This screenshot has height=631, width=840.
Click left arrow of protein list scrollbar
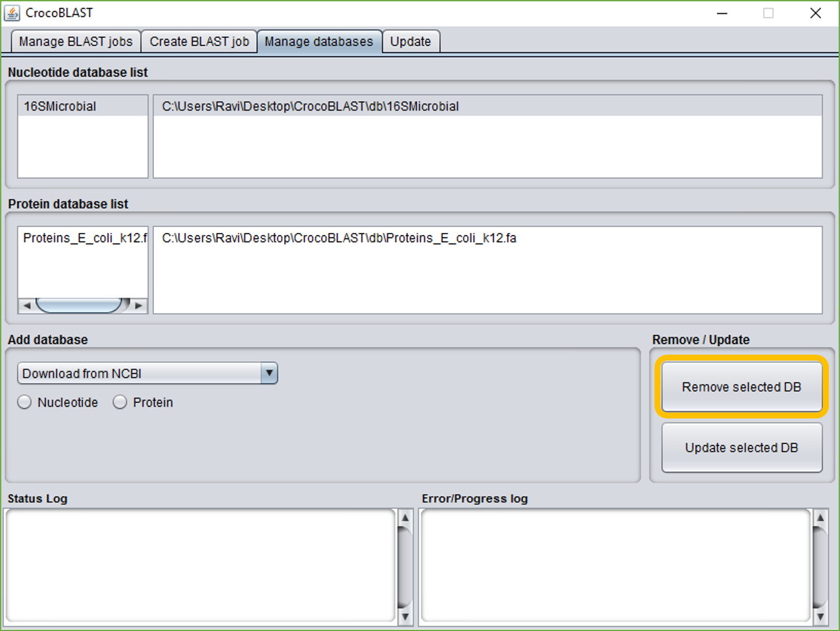26,305
